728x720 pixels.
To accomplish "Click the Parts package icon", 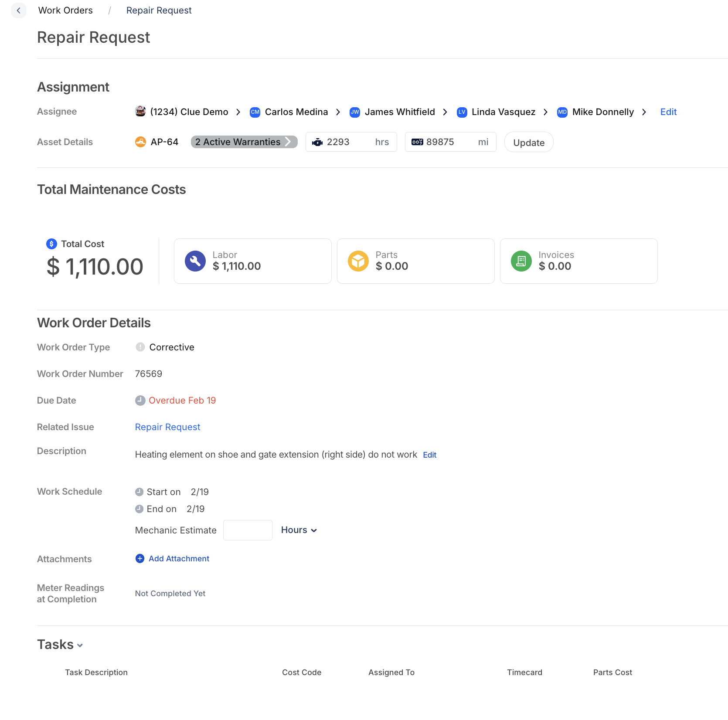I will [x=358, y=261].
